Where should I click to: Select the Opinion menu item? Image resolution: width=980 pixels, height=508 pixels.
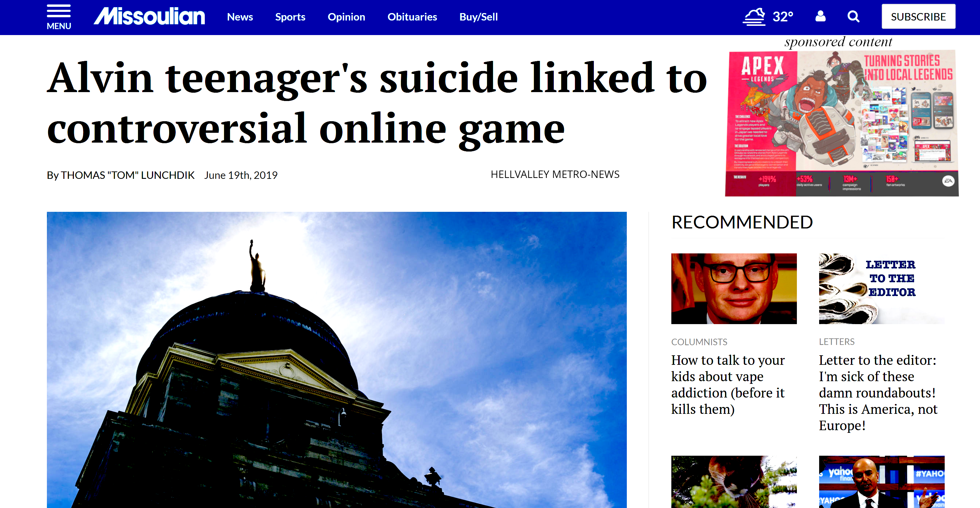coord(346,17)
